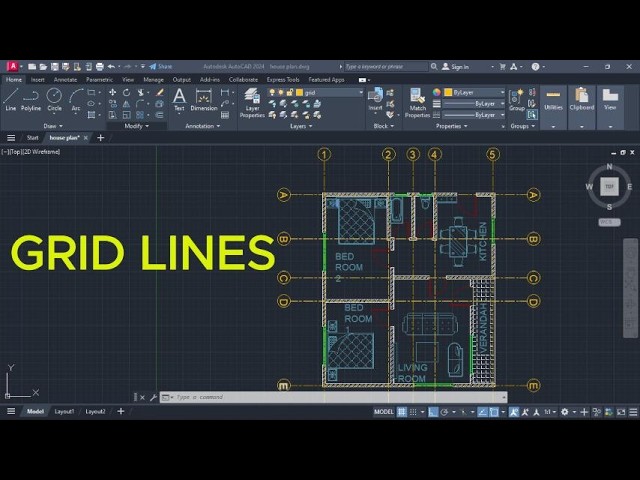The width and height of the screenshot is (640, 480).
Task: Click the Plot printer icon
Action: 100,67
